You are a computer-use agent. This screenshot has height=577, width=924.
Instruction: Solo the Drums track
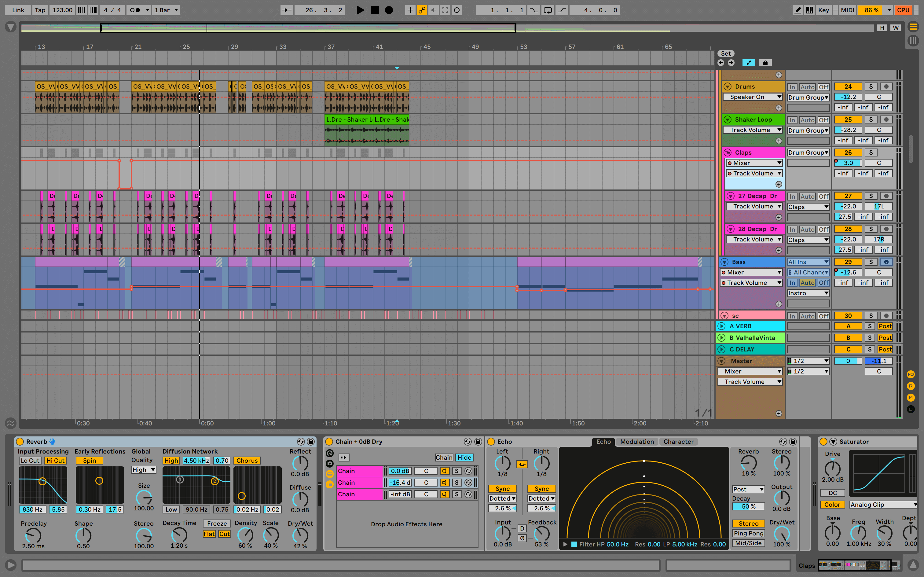click(x=871, y=86)
